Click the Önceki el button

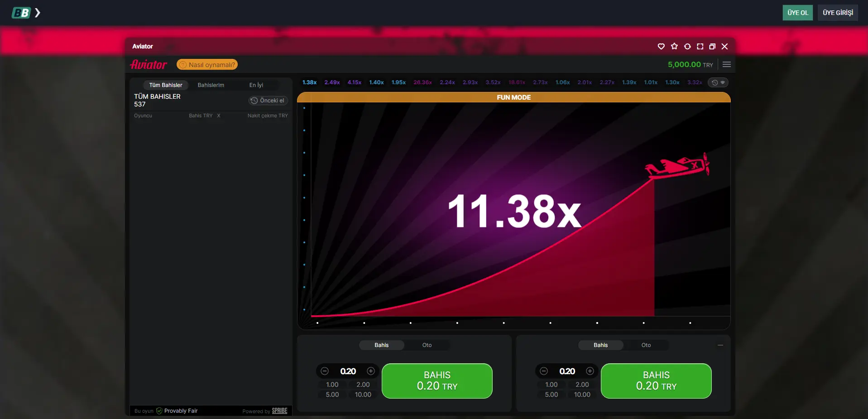click(x=268, y=101)
